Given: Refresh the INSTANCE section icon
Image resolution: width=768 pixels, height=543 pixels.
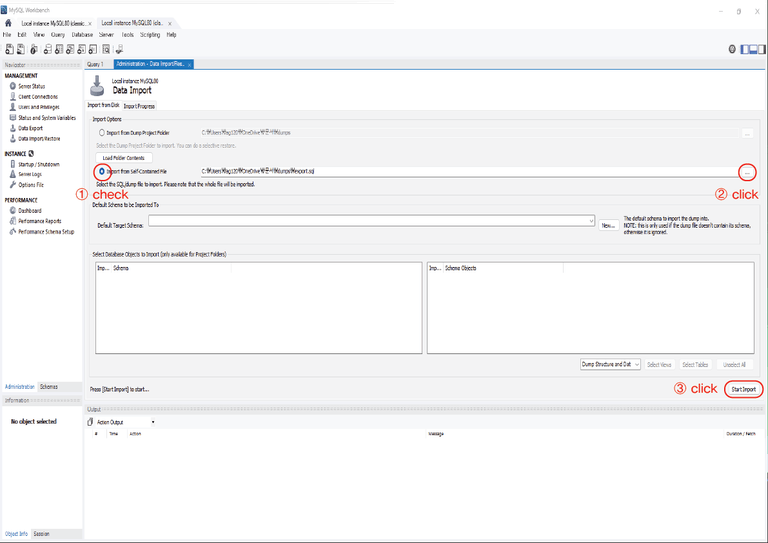Looking at the screenshot, I should (31, 153).
